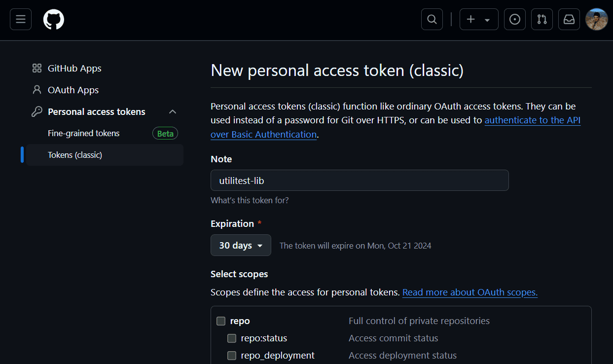Open the notifications inbox icon
The height and width of the screenshot is (364, 613).
pyautogui.click(x=569, y=19)
